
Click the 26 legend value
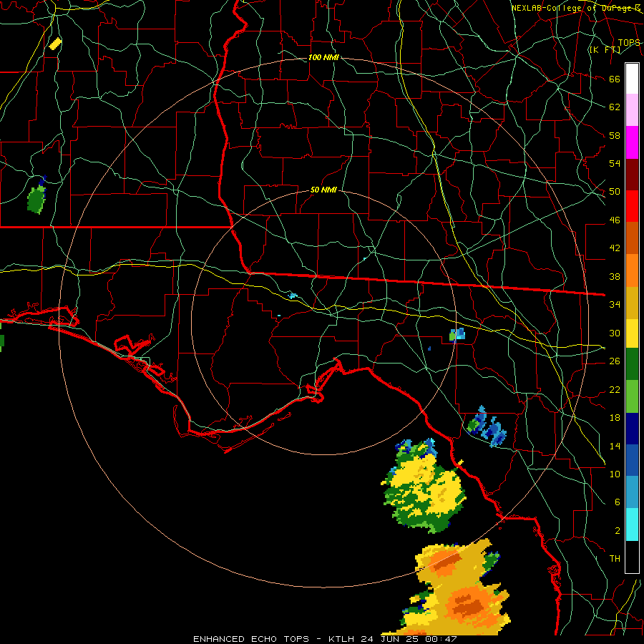click(615, 361)
